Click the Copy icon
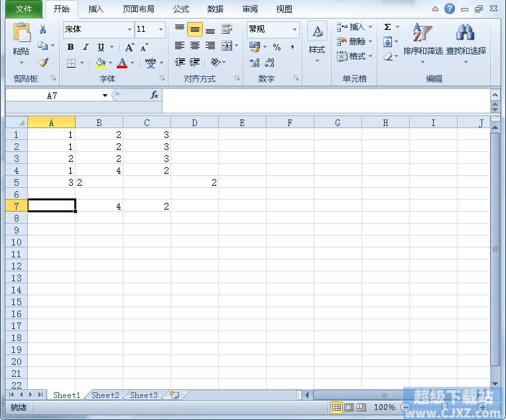The width and height of the screenshot is (506, 420). (x=42, y=46)
